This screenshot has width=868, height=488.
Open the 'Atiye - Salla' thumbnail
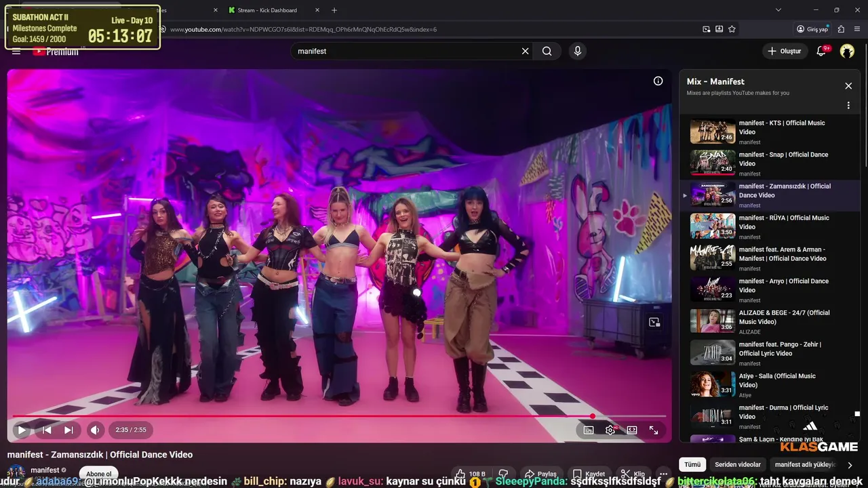(x=713, y=384)
